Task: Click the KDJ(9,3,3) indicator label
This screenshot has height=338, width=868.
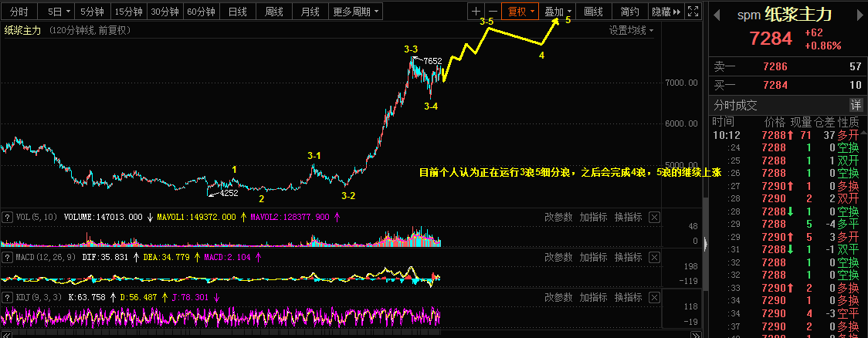Action: (39, 298)
